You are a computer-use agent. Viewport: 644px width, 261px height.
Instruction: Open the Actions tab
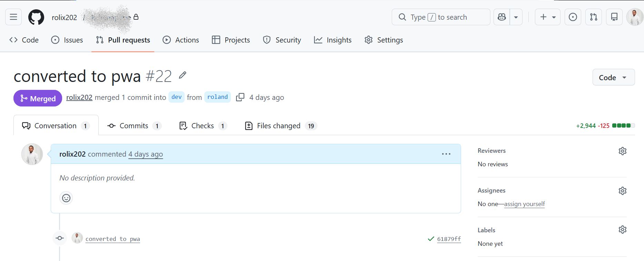click(x=181, y=40)
